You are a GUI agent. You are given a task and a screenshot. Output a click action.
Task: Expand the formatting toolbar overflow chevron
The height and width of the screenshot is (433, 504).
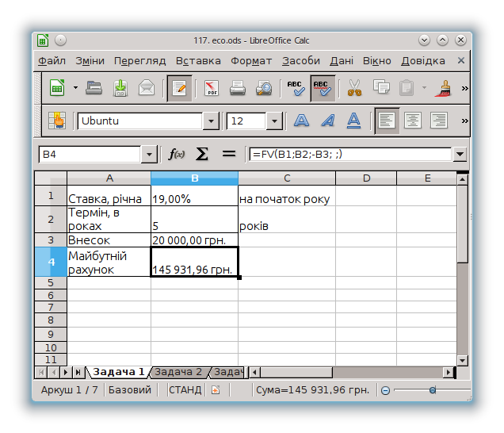click(464, 121)
